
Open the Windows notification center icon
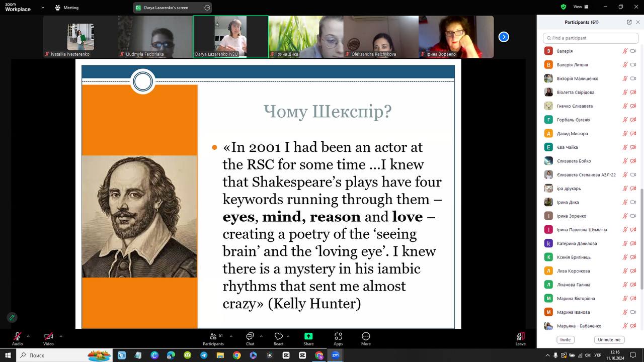click(633, 355)
